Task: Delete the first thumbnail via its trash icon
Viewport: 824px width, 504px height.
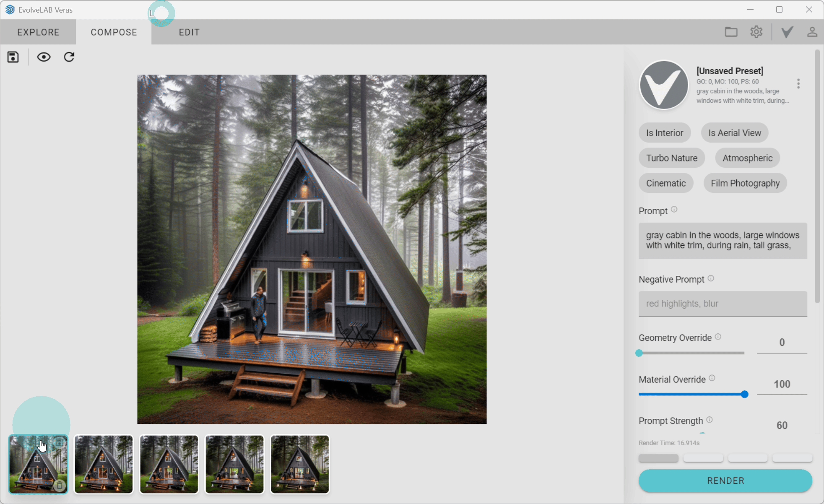Action: 59,487
